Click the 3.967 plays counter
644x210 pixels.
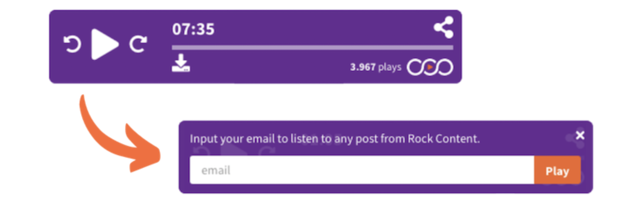[x=362, y=67]
